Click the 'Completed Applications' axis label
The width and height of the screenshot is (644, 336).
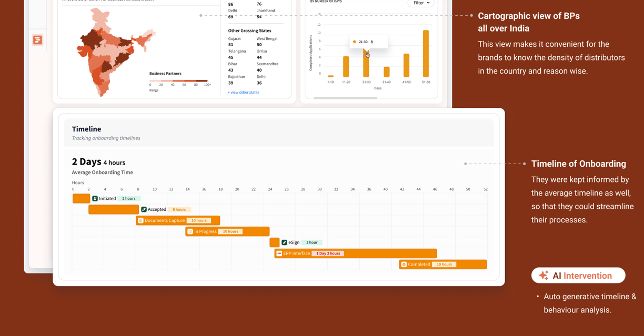[310, 53]
